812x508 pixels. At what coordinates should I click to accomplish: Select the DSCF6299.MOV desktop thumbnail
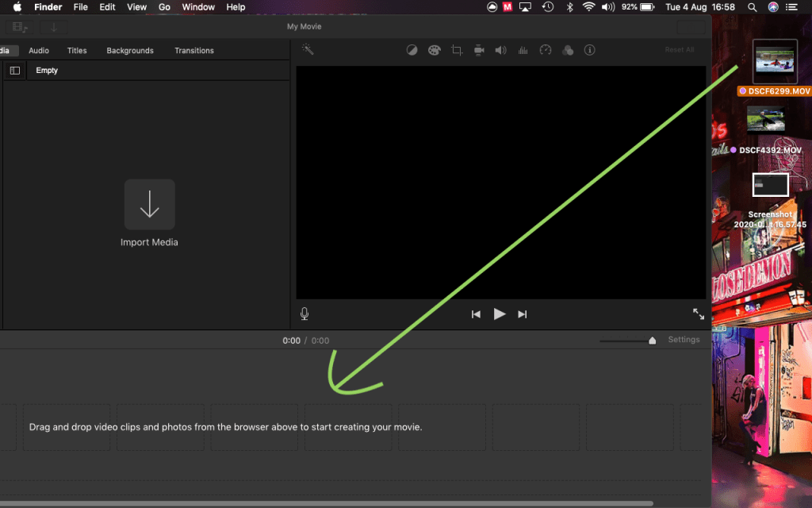pyautogui.click(x=775, y=62)
